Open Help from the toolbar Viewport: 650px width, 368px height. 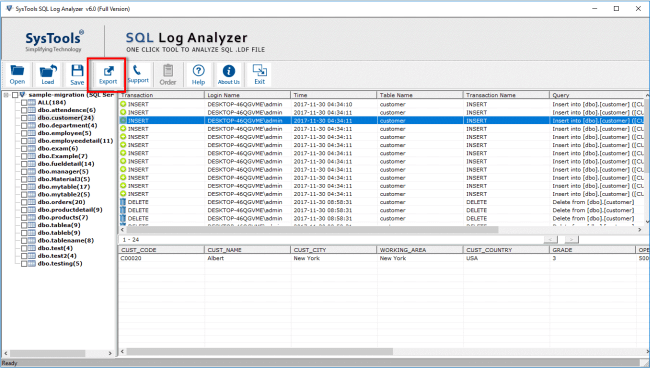199,75
